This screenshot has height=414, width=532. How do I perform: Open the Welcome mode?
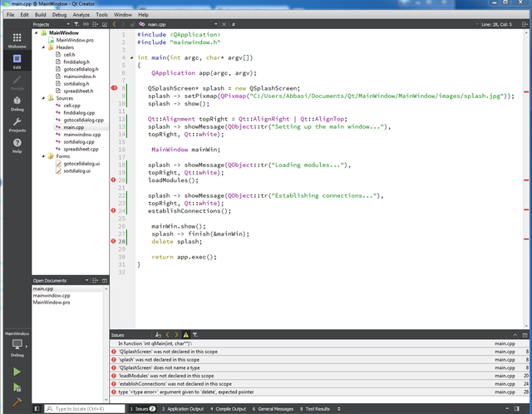pyautogui.click(x=17, y=40)
